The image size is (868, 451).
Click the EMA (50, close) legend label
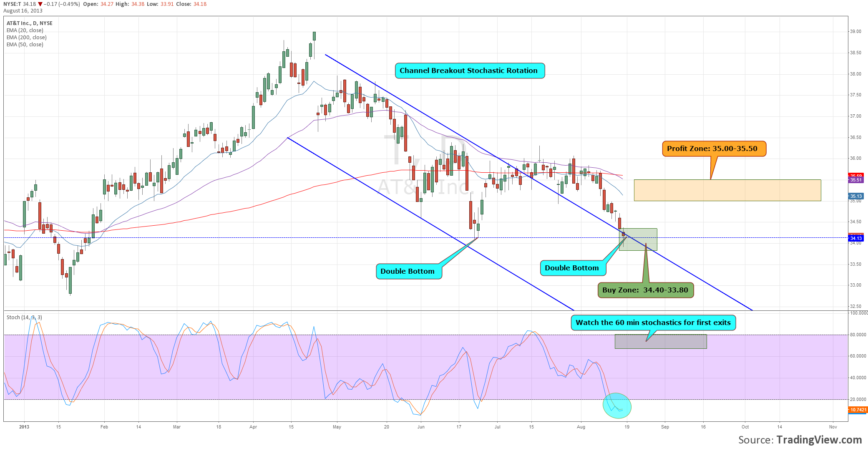[25, 45]
